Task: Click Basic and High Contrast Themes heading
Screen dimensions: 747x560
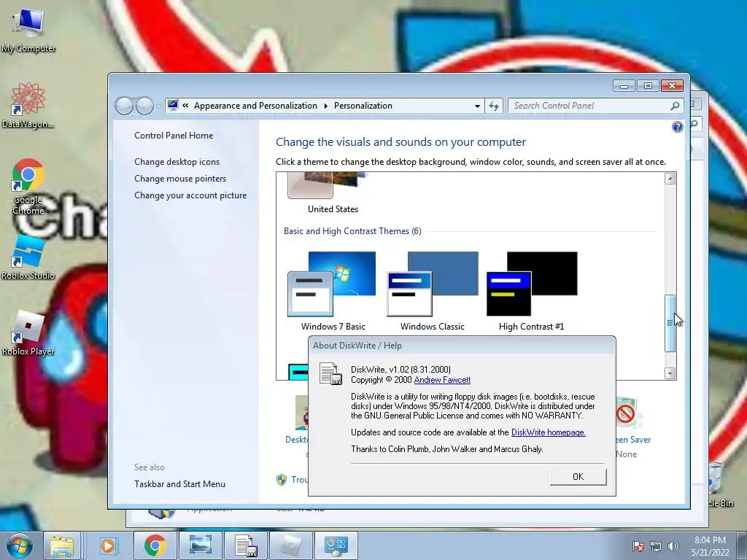Action: [x=352, y=231]
